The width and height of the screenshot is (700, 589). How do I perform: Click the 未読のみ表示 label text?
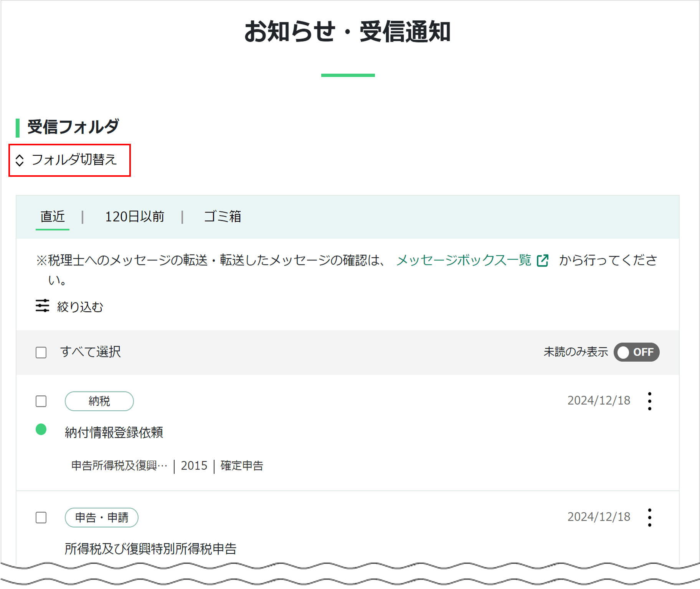576,352
